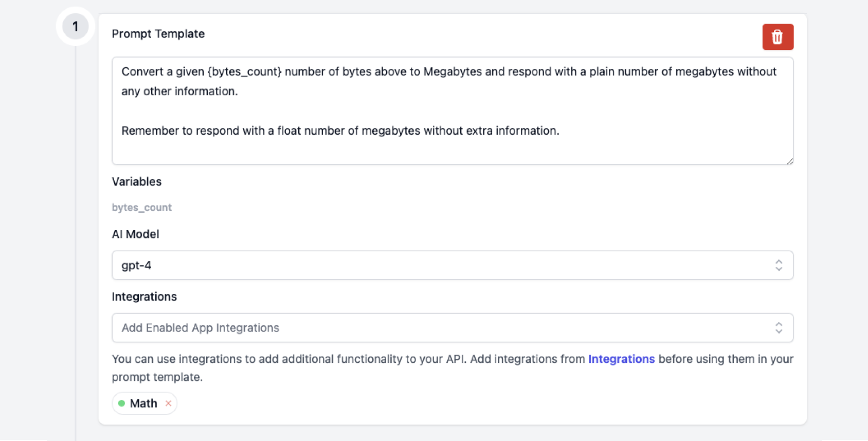Click the Integrations section label

(x=144, y=297)
